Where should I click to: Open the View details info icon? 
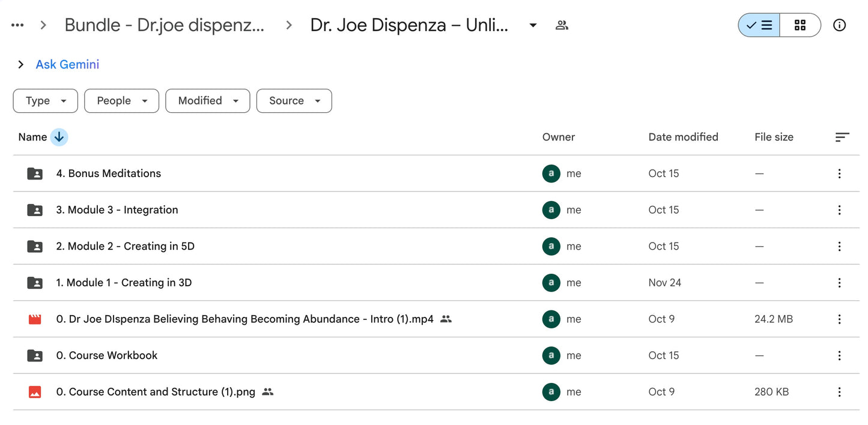click(839, 25)
